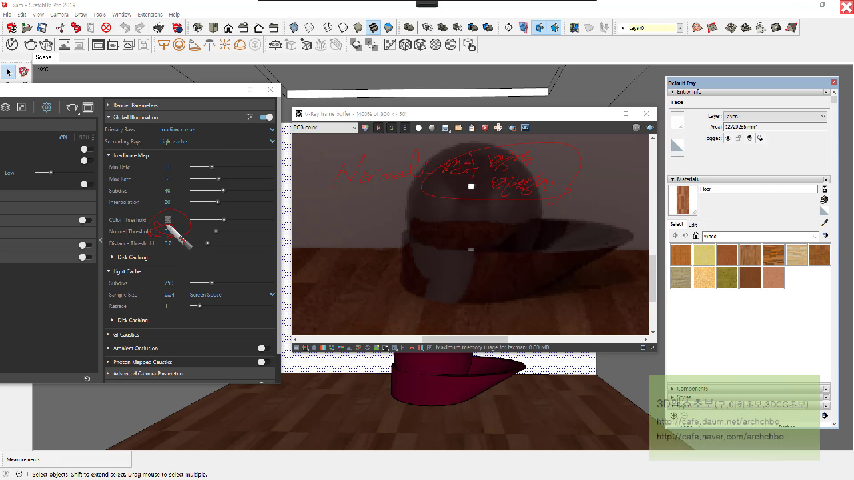Switch to Front view house icon
The width and height of the screenshot is (854, 480).
coord(229,27)
